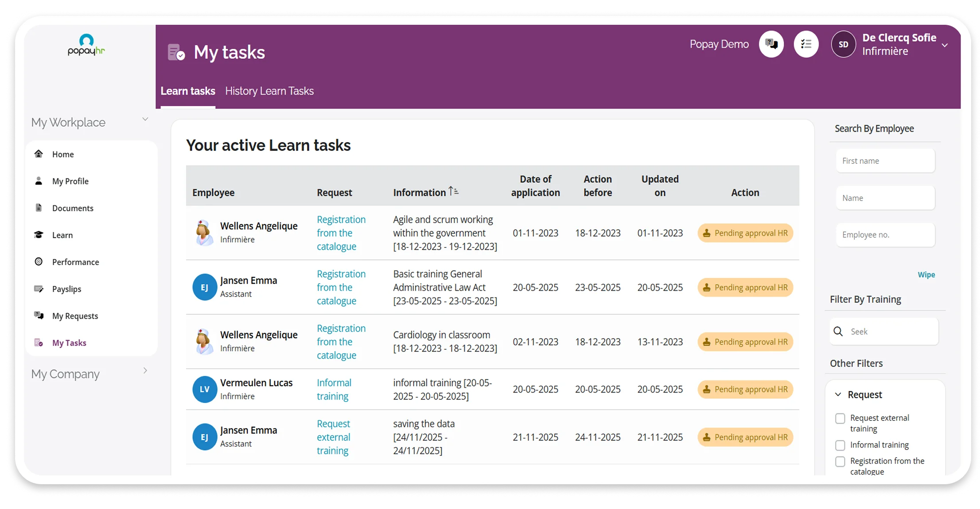Click Pending approval HR for Vermeulen Lucas
Screen dimensions: 980x509
pyautogui.click(x=745, y=389)
